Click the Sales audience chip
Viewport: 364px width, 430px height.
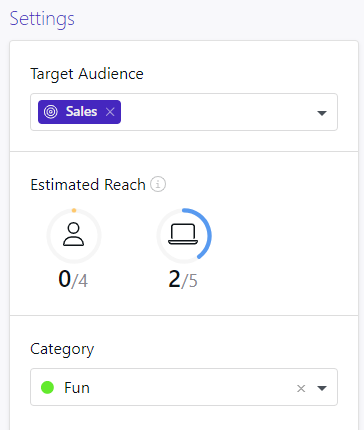79,112
